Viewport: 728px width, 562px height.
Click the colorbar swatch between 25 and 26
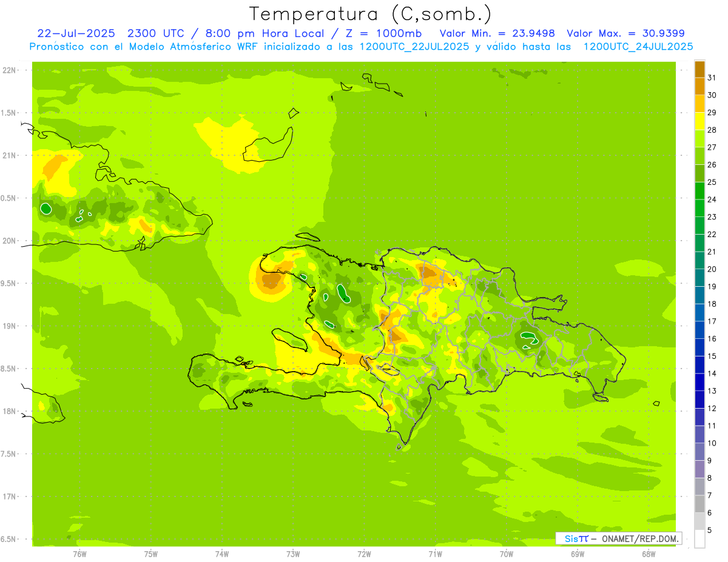[699, 173]
